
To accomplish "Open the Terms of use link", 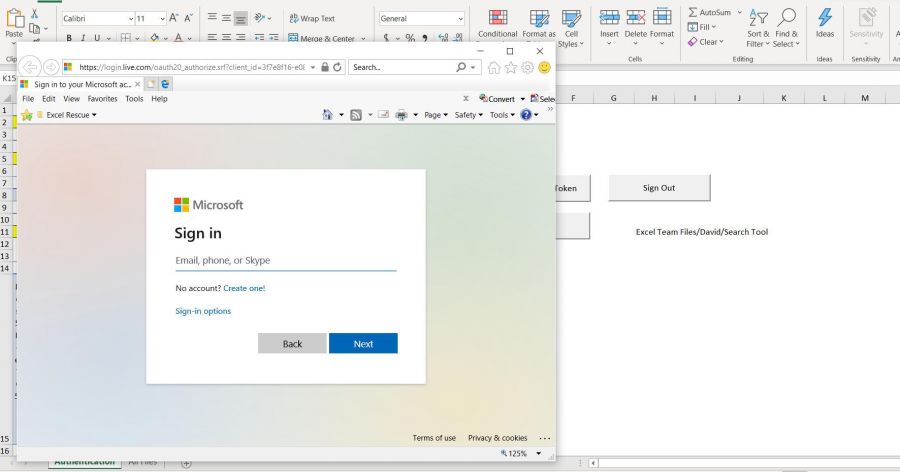I will click(434, 438).
